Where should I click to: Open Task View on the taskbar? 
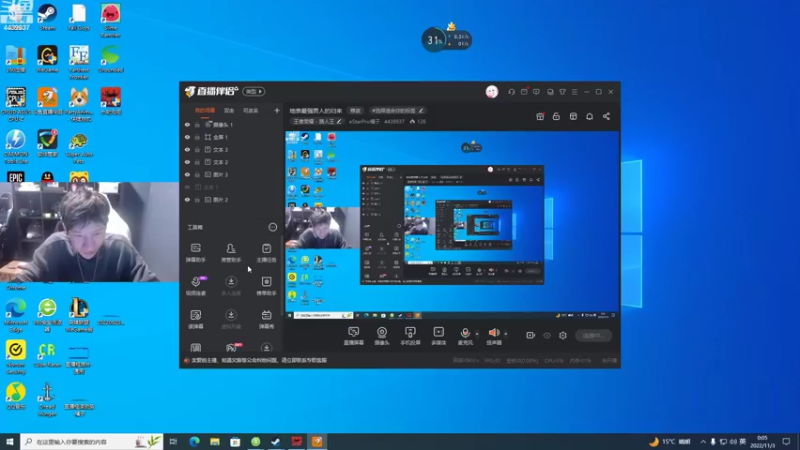[x=173, y=441]
